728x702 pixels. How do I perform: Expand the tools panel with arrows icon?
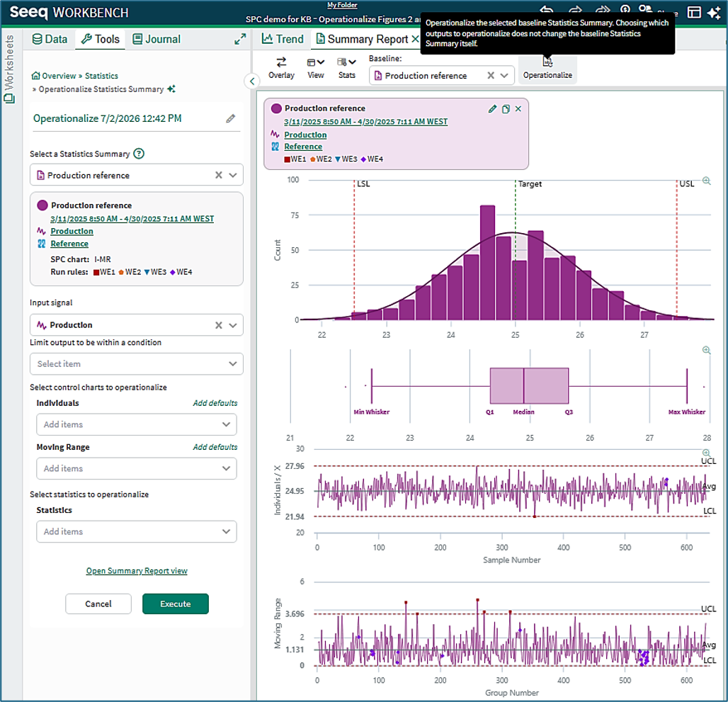(x=240, y=39)
